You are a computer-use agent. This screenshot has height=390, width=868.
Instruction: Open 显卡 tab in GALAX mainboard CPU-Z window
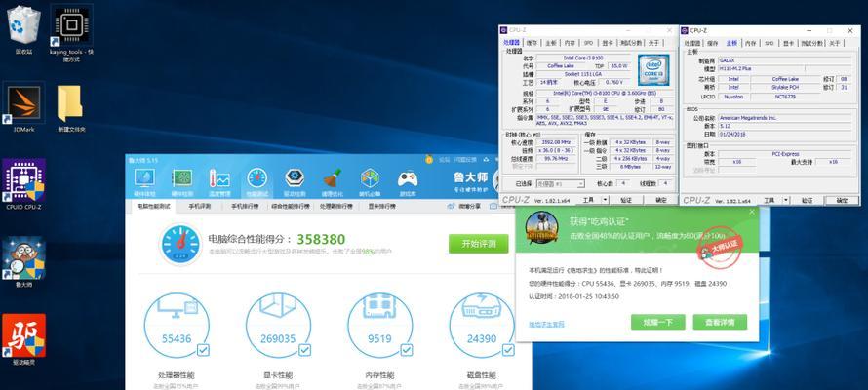788,43
